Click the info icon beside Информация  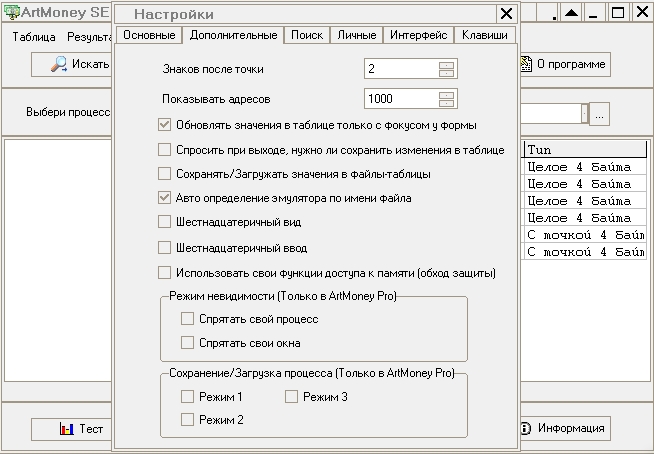click(526, 428)
